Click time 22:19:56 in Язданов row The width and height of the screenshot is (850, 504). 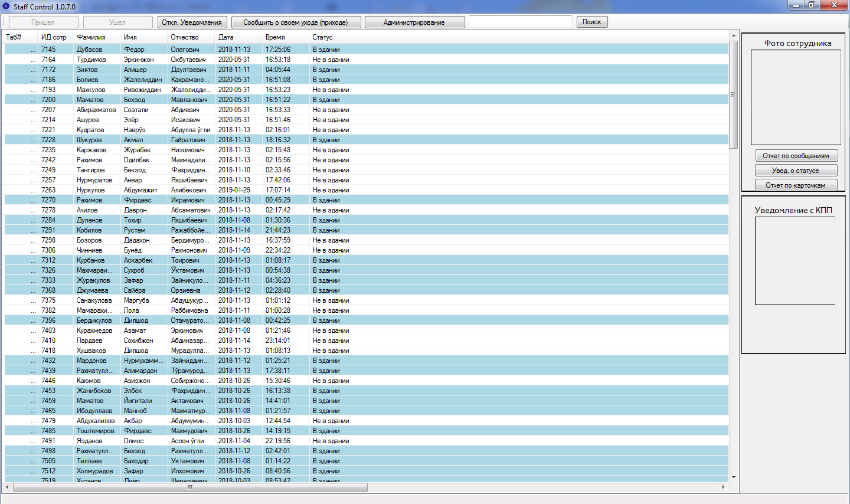[x=278, y=441]
